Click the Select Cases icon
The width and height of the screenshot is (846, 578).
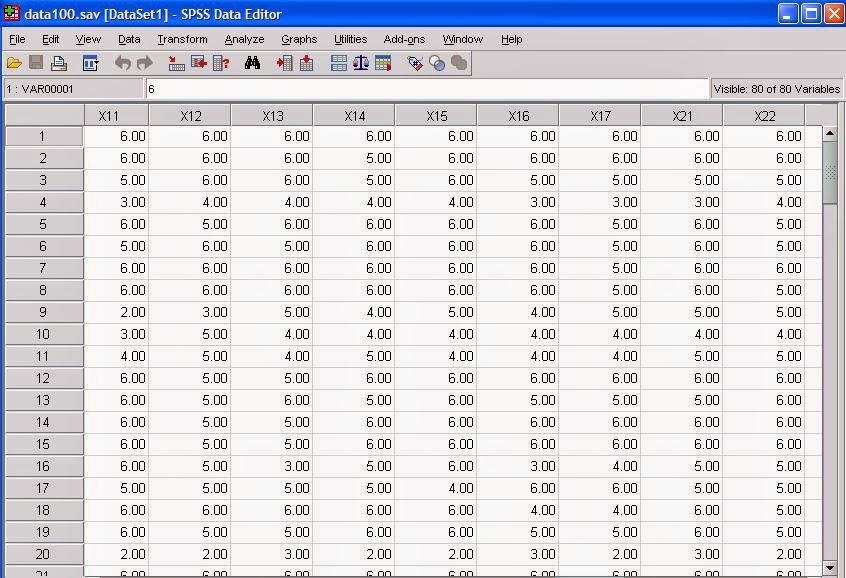(383, 63)
